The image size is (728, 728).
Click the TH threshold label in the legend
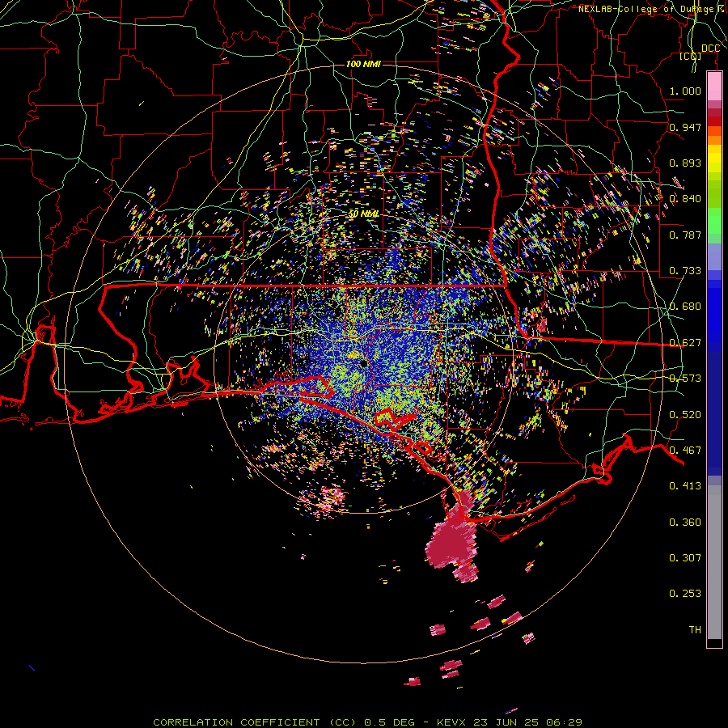695,630
